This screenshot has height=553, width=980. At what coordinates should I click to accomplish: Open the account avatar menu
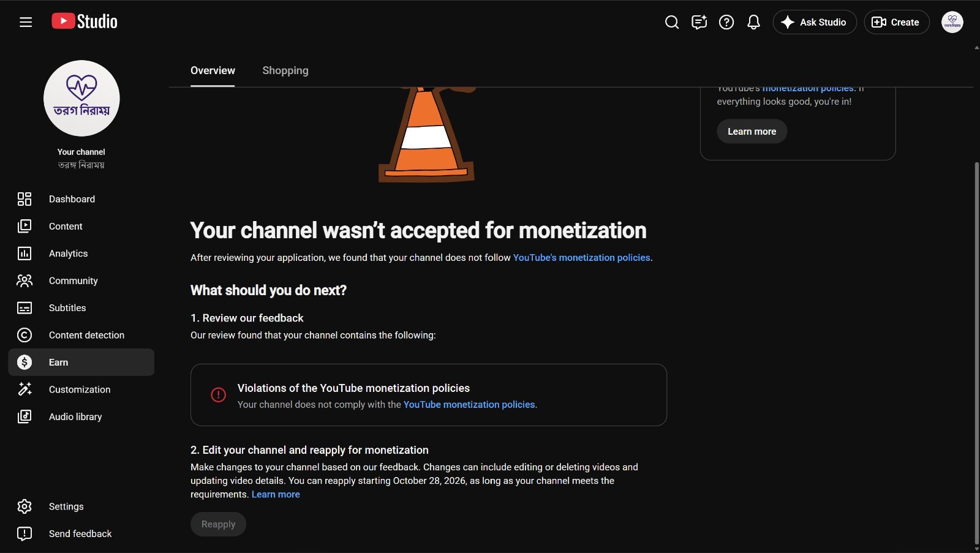952,22
